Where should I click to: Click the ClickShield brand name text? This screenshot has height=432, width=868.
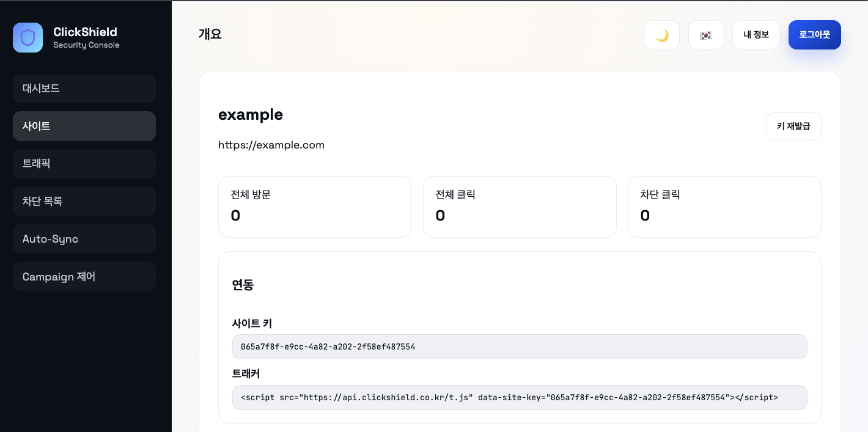pos(85,32)
